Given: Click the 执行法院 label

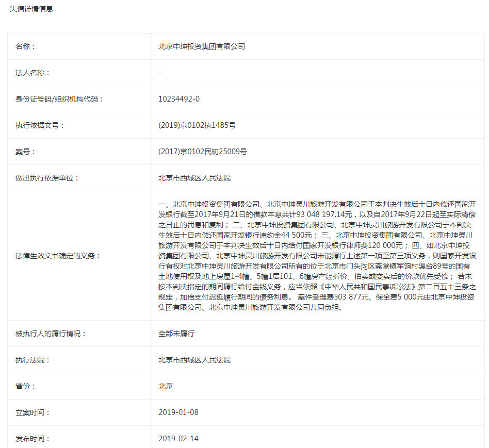Looking at the screenshot, I should point(32,360).
